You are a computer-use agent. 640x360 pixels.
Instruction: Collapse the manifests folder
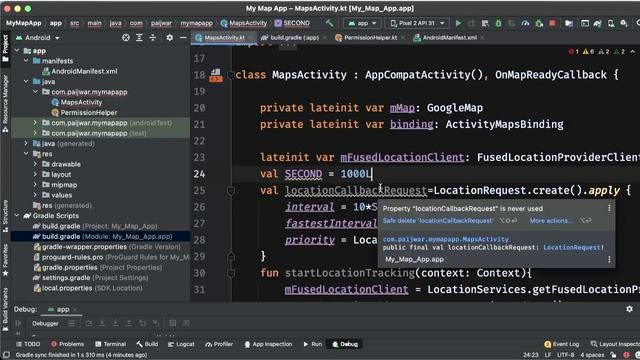click(26, 61)
